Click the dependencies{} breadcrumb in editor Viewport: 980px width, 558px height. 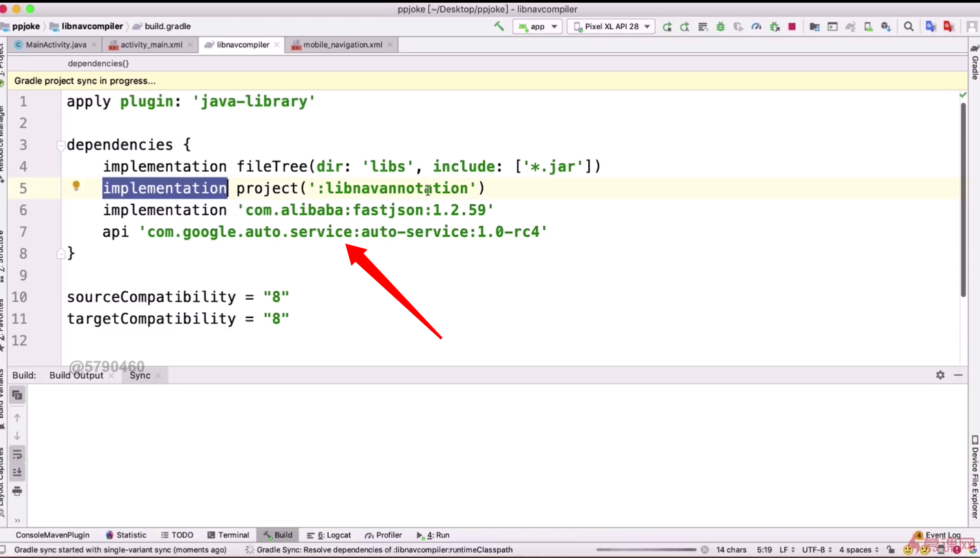[x=98, y=64]
